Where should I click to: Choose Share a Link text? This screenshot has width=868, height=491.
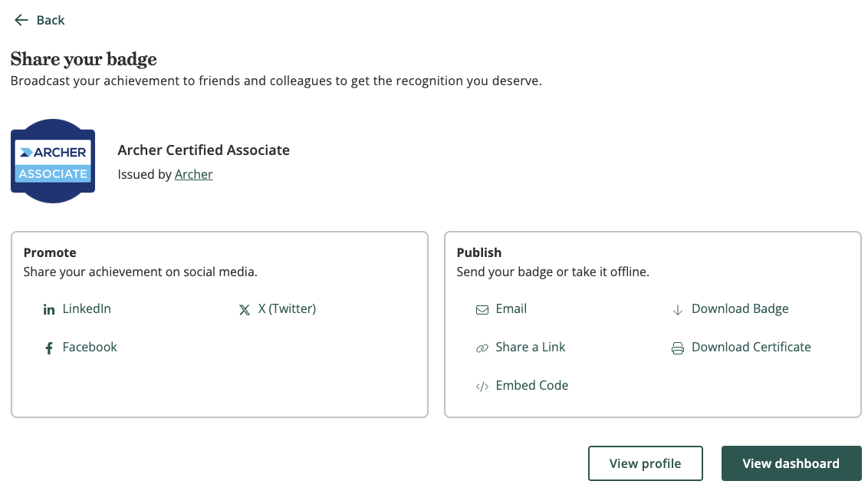click(531, 347)
